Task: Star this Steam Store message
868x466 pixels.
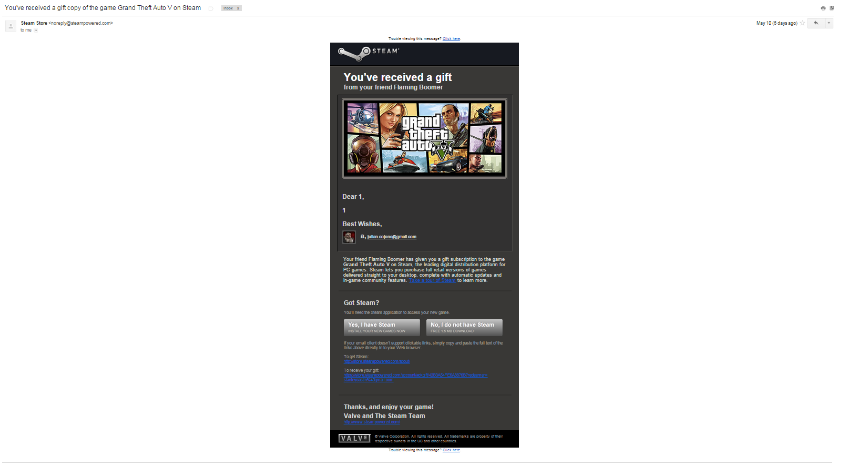Action: tap(802, 23)
